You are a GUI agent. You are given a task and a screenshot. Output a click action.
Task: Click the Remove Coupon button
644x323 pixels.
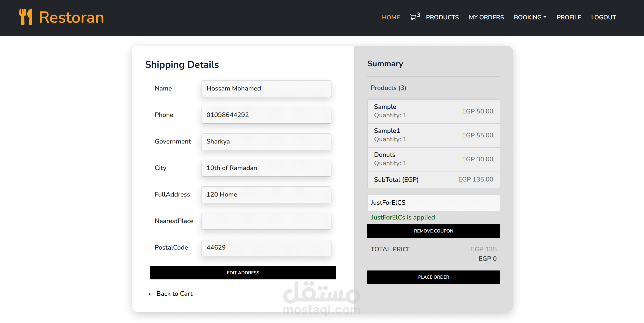pos(433,231)
